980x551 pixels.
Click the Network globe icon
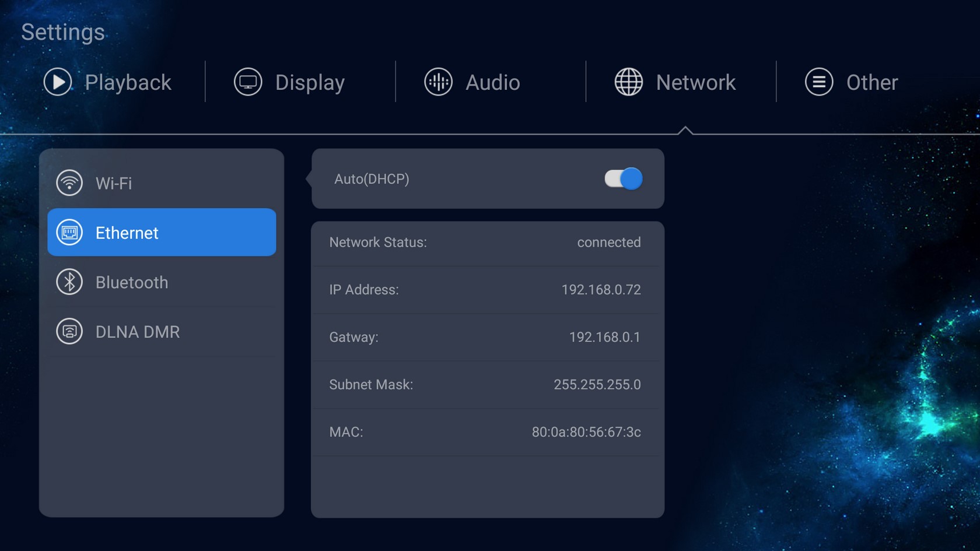pos(629,82)
